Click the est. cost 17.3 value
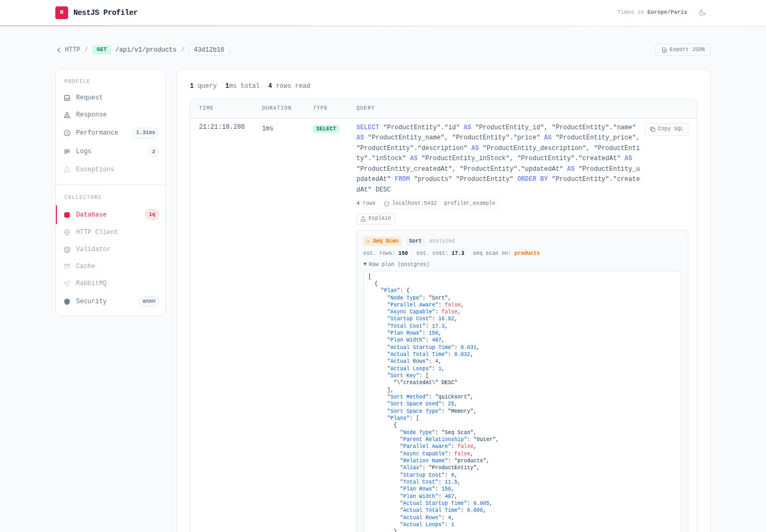766x532 pixels. pyautogui.click(x=458, y=253)
